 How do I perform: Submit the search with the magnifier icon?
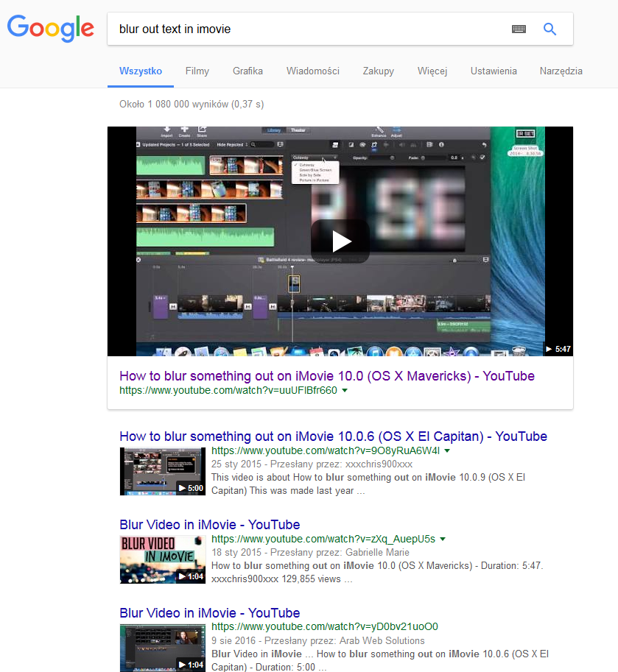[549, 29]
